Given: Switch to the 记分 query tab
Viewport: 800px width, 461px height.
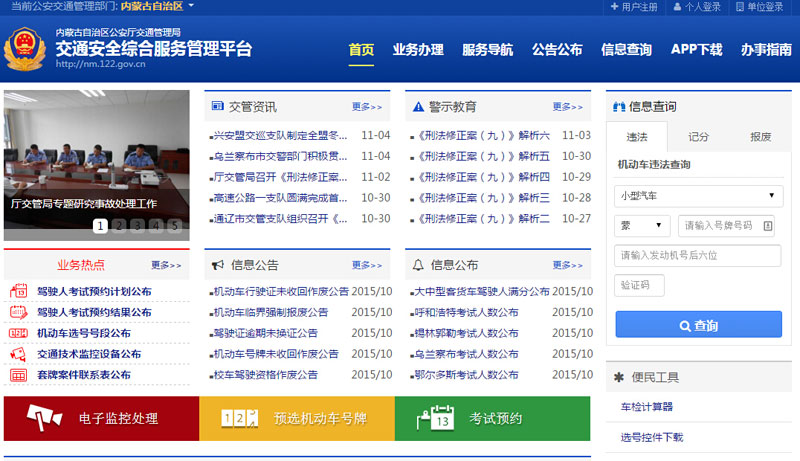Looking at the screenshot, I should click(698, 137).
